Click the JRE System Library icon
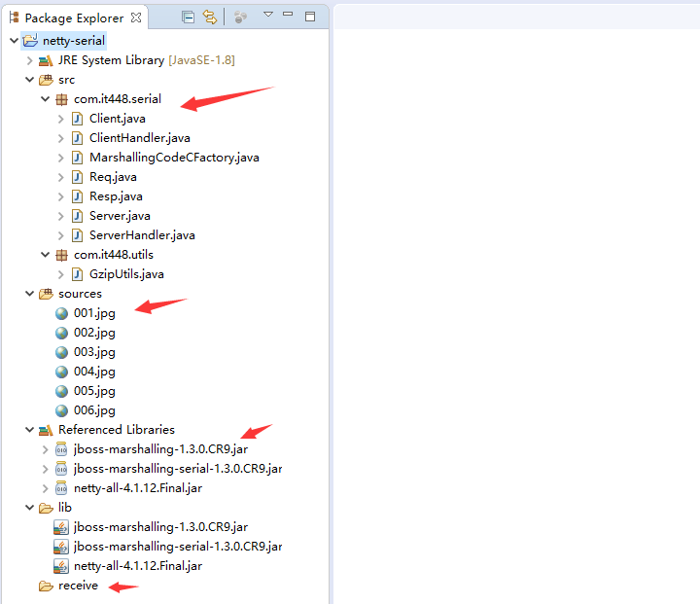700x604 pixels. [x=46, y=60]
